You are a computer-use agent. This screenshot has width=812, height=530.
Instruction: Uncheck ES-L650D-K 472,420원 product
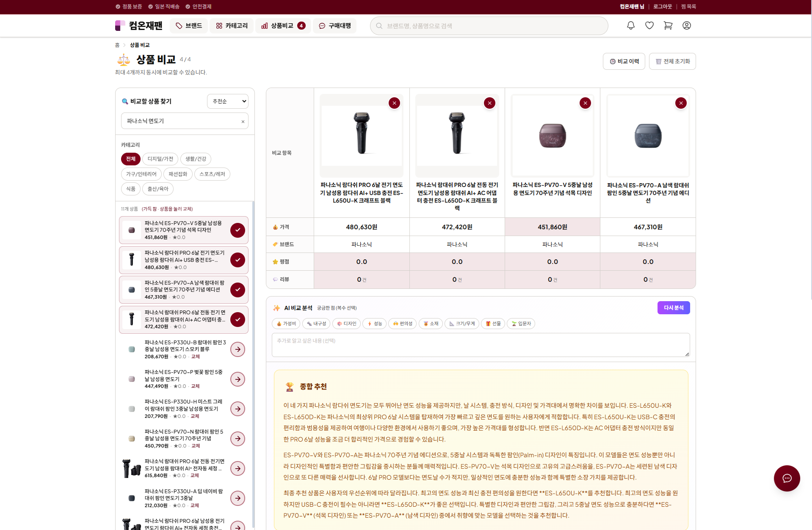click(238, 320)
